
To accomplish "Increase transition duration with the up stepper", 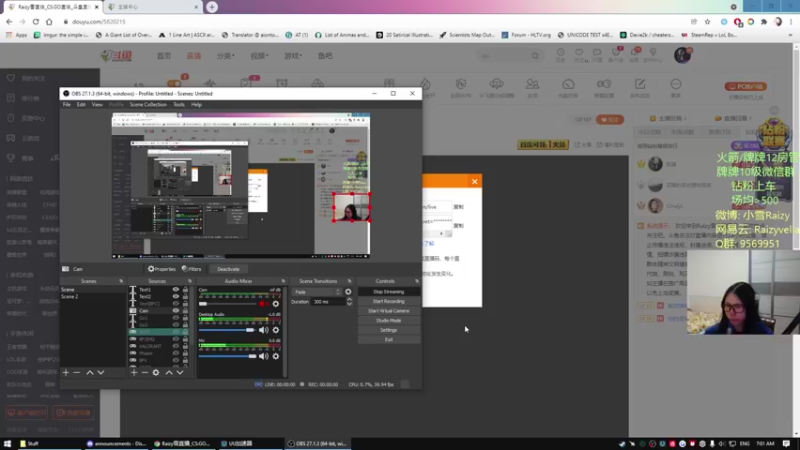I will (349, 300).
